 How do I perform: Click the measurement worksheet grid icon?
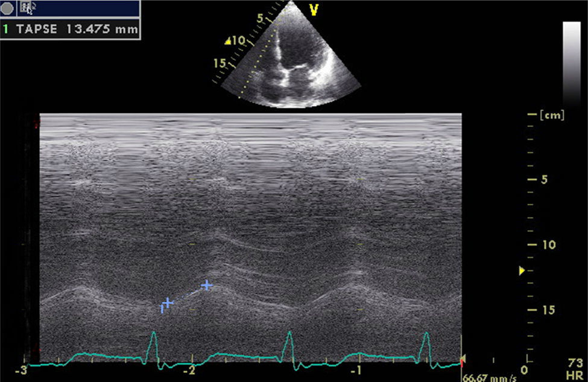(27, 8)
